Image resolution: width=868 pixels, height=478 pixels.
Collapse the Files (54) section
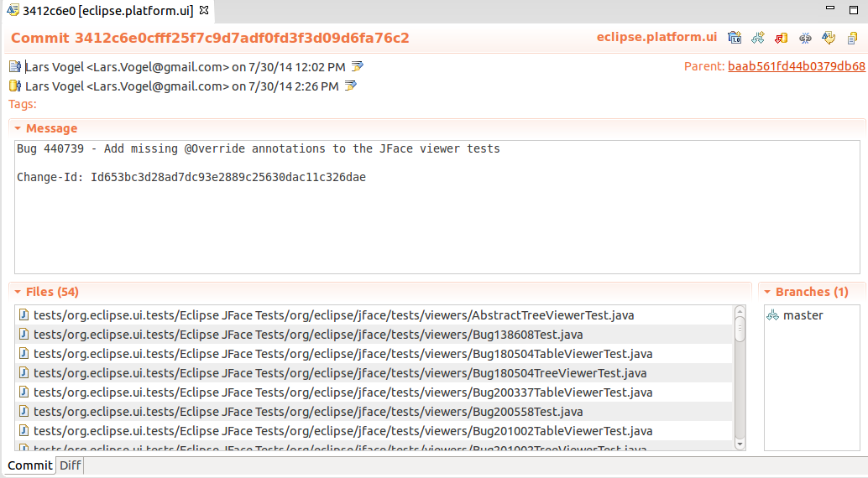point(18,292)
